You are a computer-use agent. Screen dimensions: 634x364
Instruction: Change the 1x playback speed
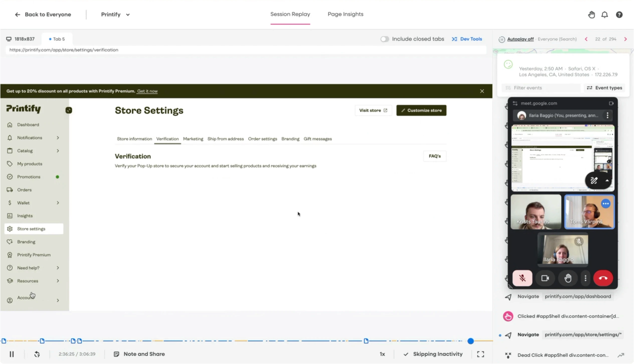click(382, 354)
